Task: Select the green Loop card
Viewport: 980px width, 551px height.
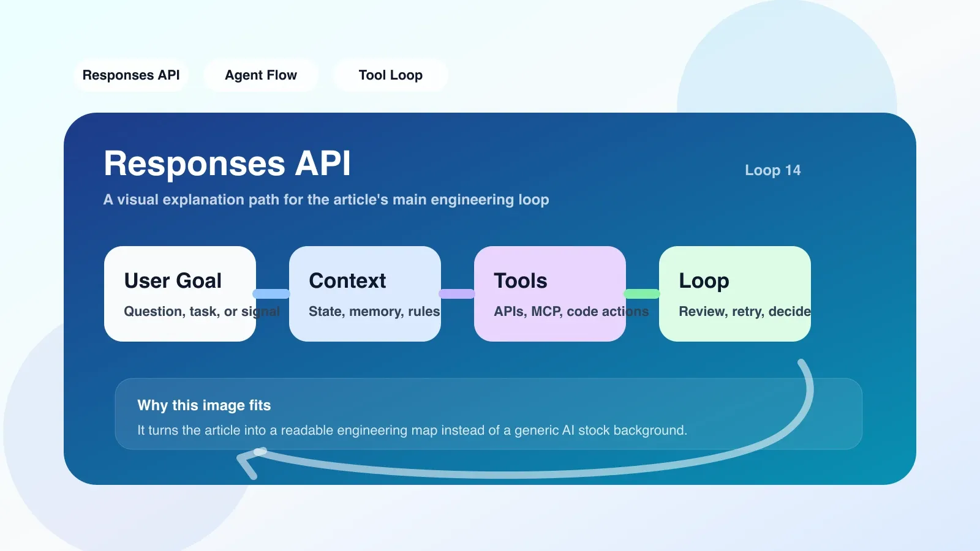Action: coord(735,294)
